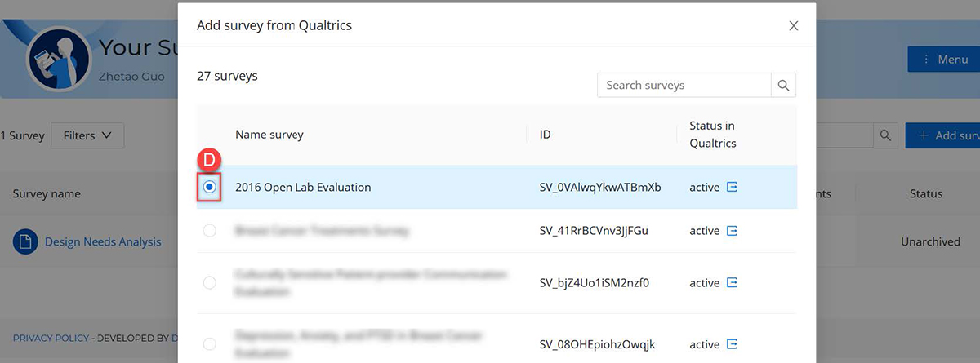Click the Add survey button behind the dialog
Screen dimensions: 980x363
pos(942,135)
